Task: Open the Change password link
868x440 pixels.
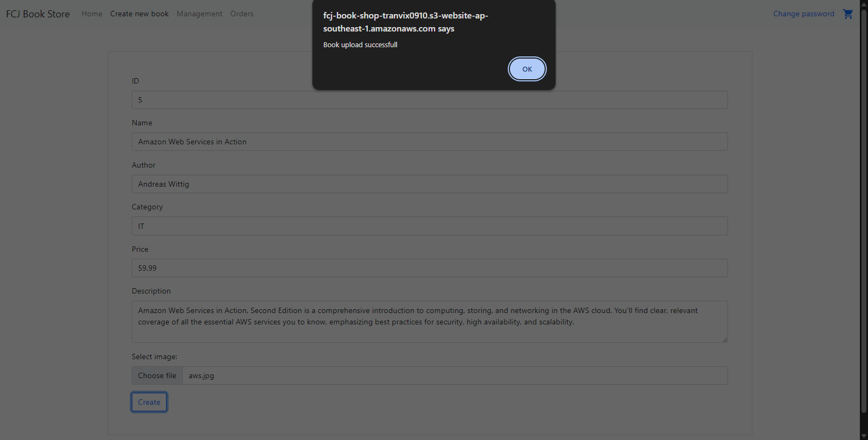Action: (803, 14)
